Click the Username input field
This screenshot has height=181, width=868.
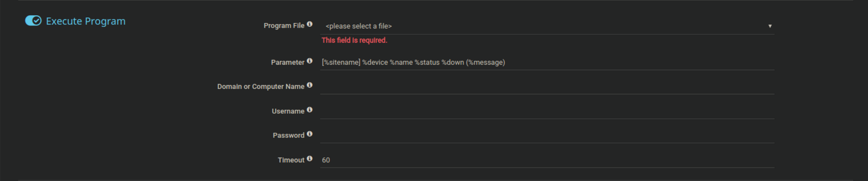[x=547, y=111]
